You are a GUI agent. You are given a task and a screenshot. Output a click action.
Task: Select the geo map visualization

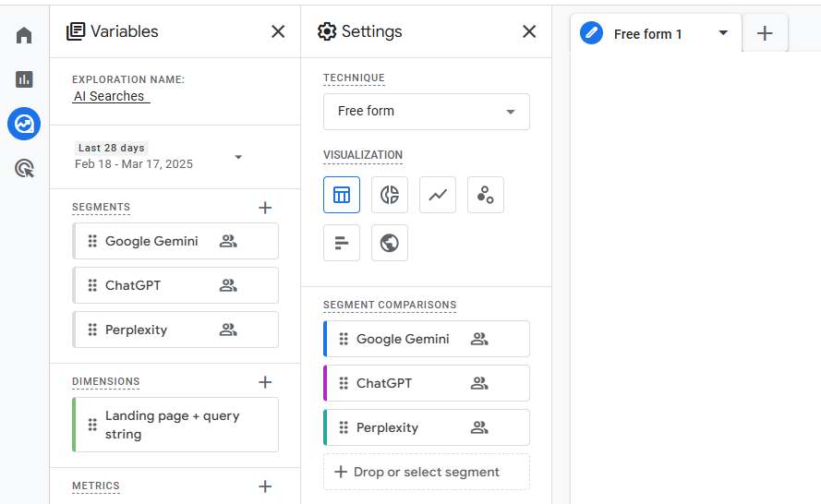pos(390,243)
